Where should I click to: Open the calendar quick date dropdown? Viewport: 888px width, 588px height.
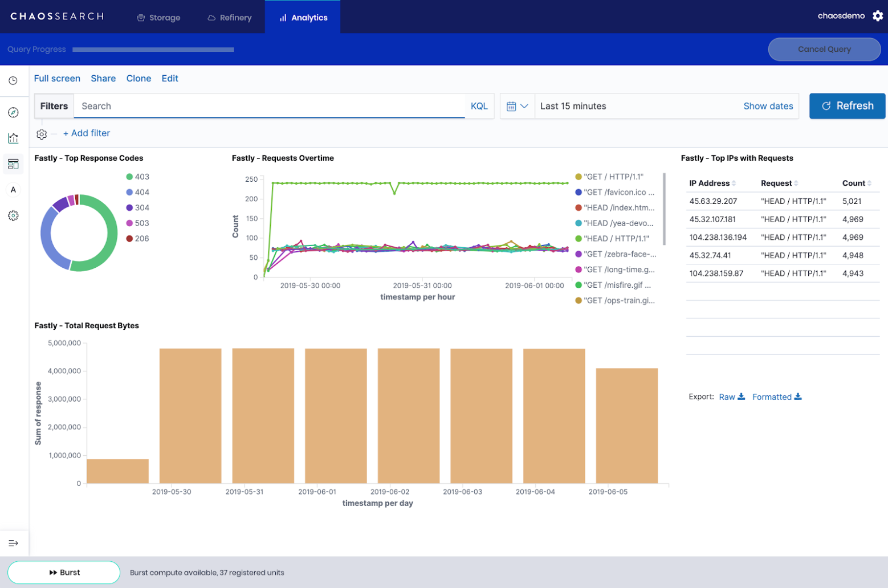pyautogui.click(x=517, y=106)
